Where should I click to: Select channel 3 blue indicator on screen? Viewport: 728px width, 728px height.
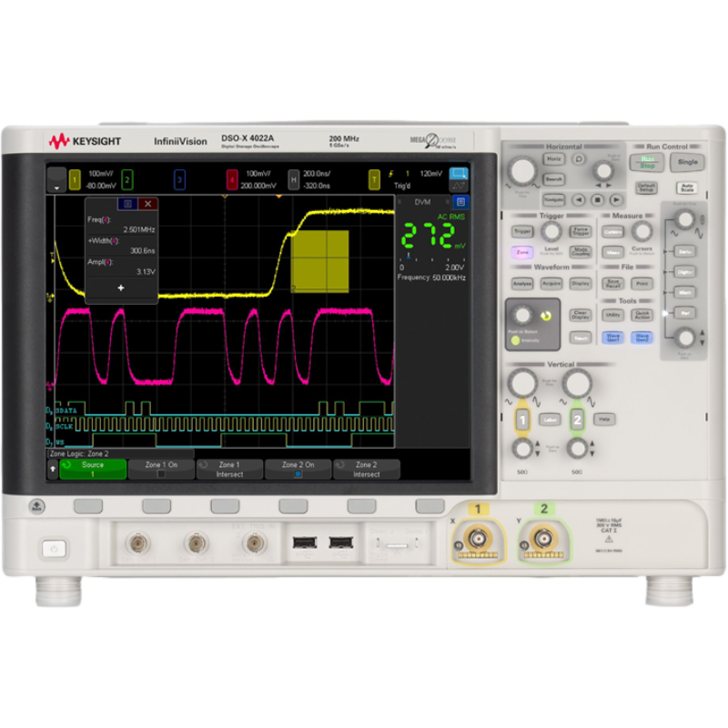pyautogui.click(x=179, y=179)
